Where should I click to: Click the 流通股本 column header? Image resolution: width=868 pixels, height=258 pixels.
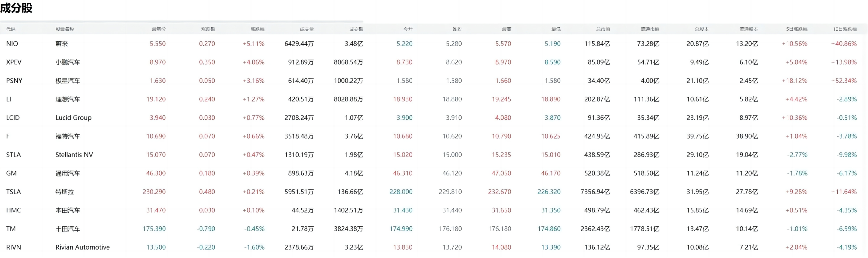click(x=749, y=29)
